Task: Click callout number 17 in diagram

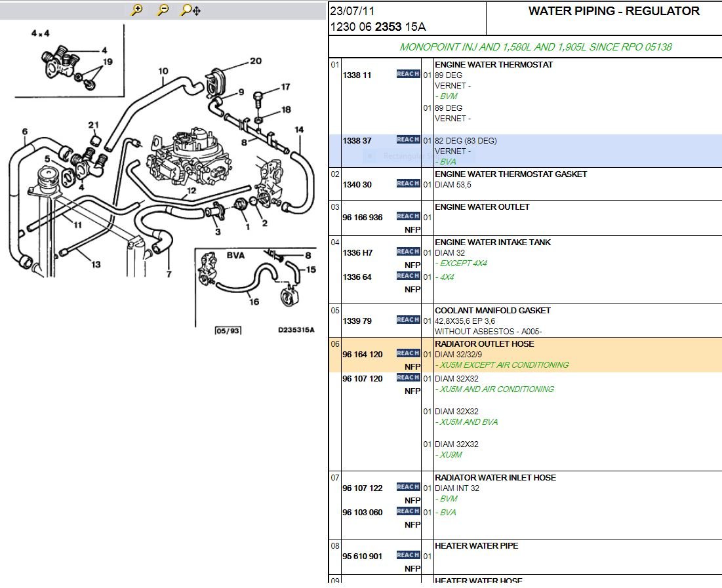Action: (x=285, y=87)
